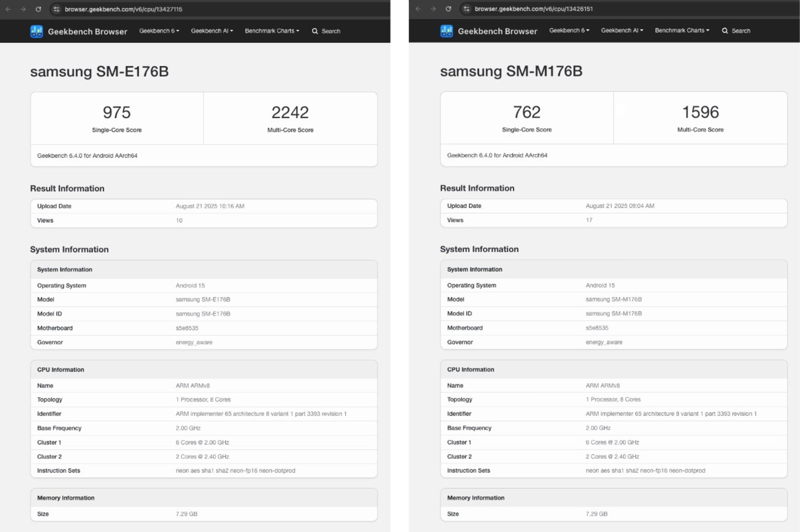
Task: Click Model value samsung SM-E176B
Action: (x=203, y=300)
